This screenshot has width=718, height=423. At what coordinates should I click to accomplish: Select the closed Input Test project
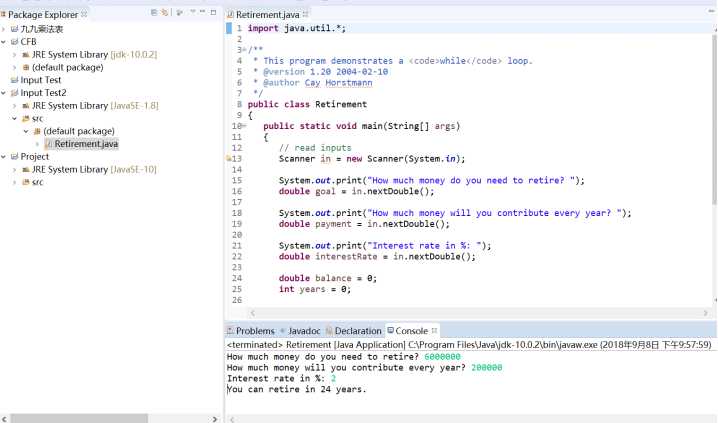tap(40, 80)
